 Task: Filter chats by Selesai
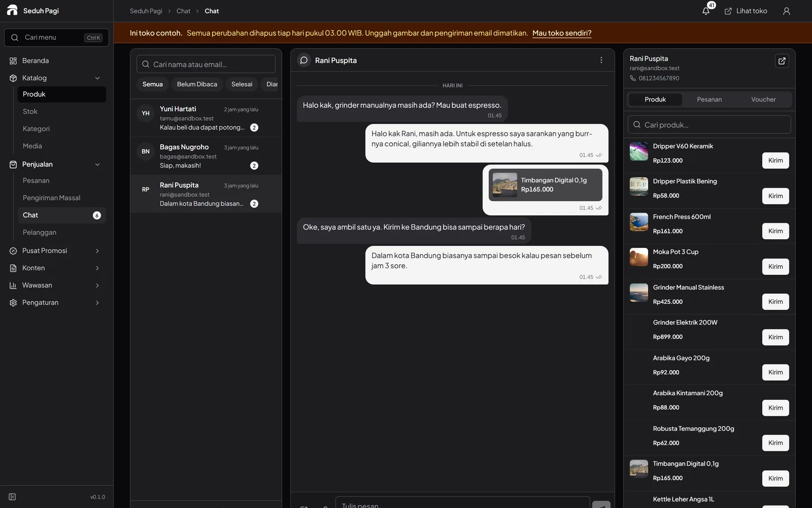tap(242, 84)
